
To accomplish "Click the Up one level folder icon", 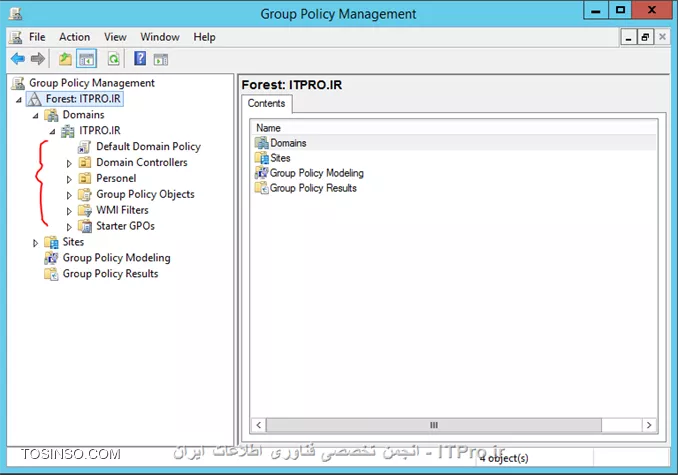I will pos(65,58).
